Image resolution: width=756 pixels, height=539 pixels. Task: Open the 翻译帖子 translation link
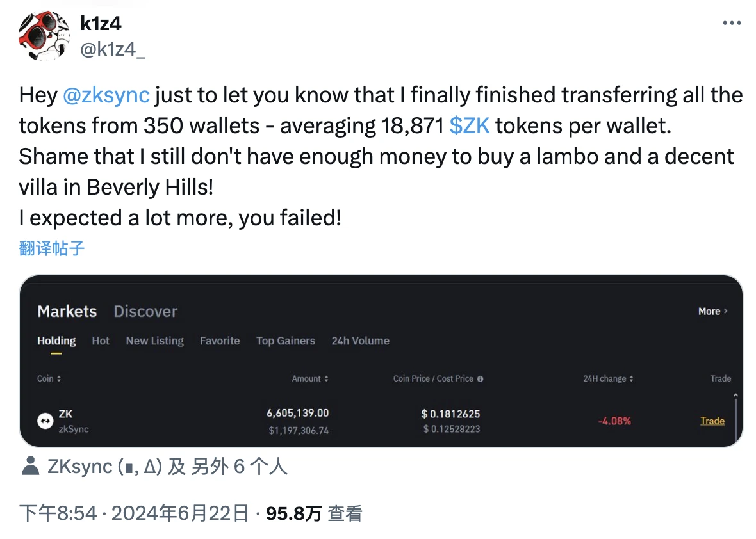point(51,248)
